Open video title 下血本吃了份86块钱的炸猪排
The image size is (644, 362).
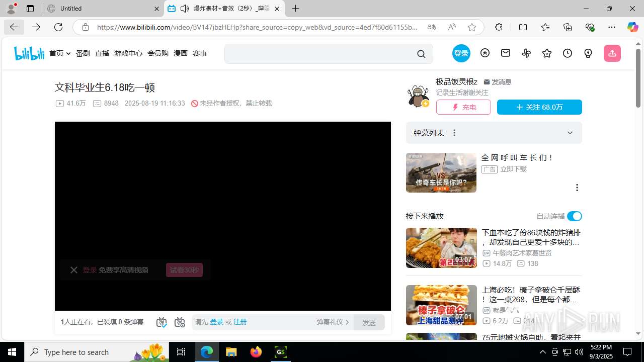tap(531, 237)
